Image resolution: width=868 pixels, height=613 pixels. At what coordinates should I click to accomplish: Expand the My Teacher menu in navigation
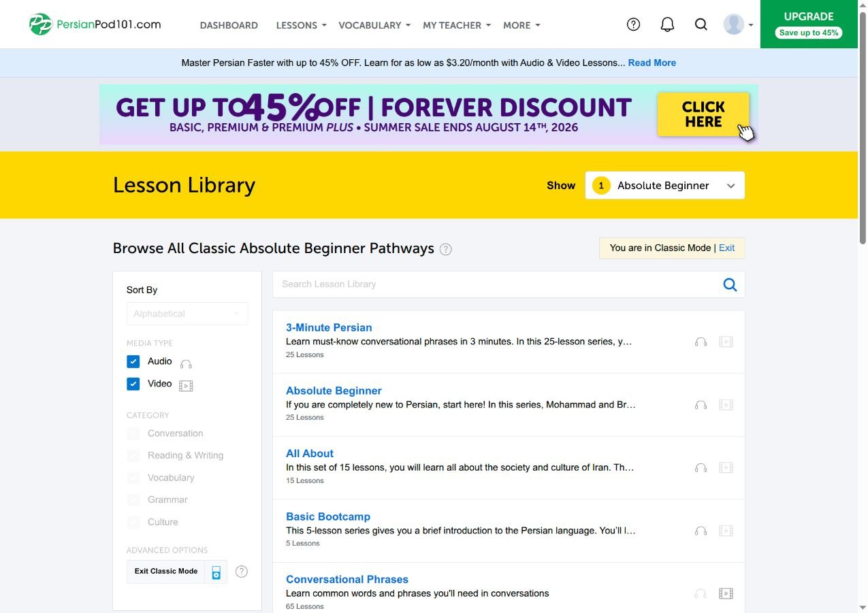pos(457,25)
